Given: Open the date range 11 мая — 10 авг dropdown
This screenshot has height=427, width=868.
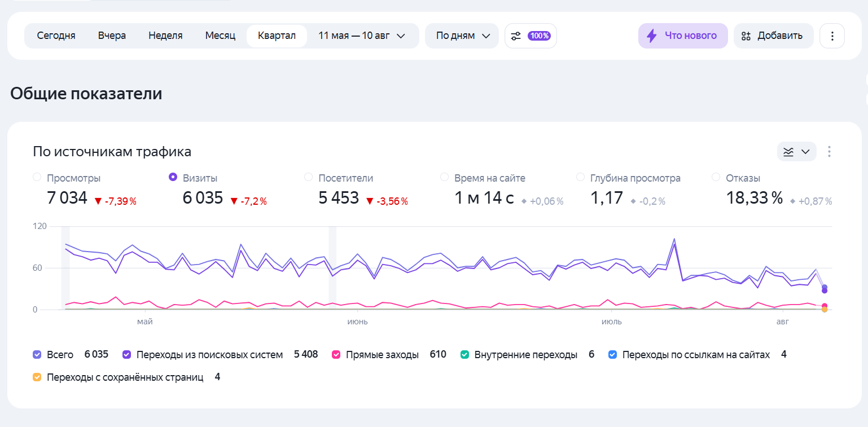Looking at the screenshot, I should [362, 36].
